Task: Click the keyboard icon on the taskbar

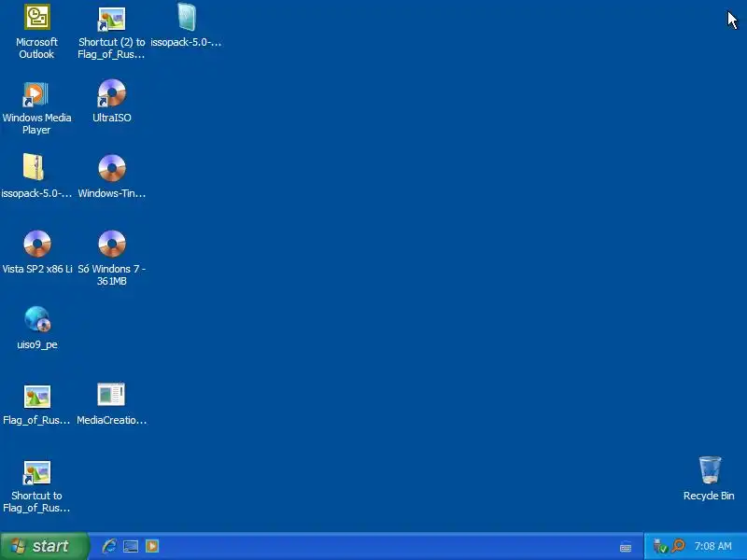Action: 626,548
